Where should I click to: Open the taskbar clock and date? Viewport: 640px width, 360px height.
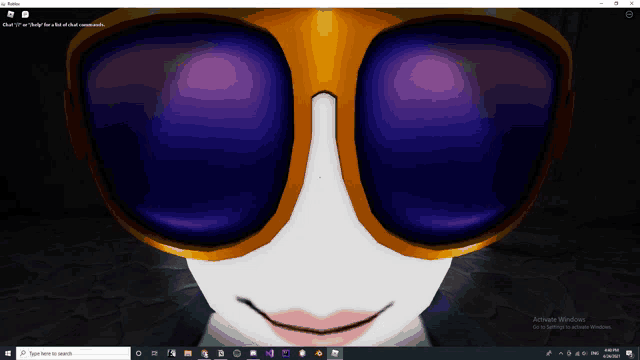pyautogui.click(x=611, y=353)
